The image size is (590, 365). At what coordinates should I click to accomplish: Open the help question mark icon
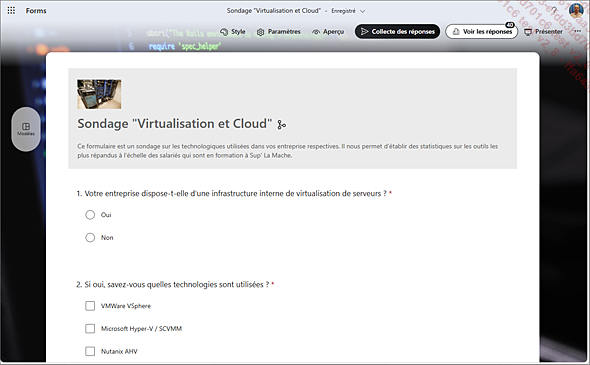[x=554, y=11]
